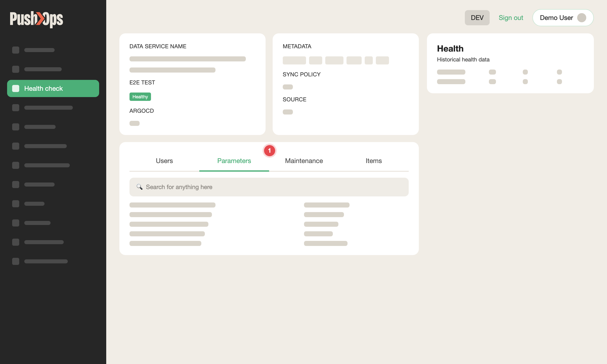This screenshot has width=607, height=364.
Task: Click the SOURCE label
Action: [294, 100]
